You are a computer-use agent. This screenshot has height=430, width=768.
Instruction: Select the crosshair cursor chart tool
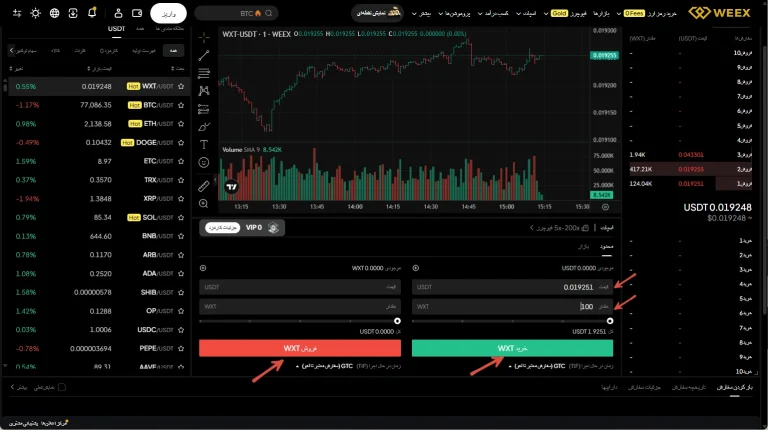[x=204, y=37]
